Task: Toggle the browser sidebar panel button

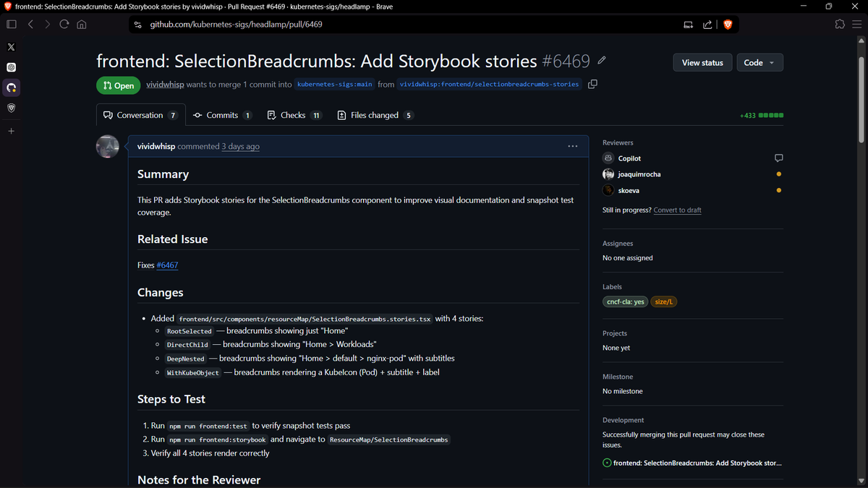Action: pos(11,24)
